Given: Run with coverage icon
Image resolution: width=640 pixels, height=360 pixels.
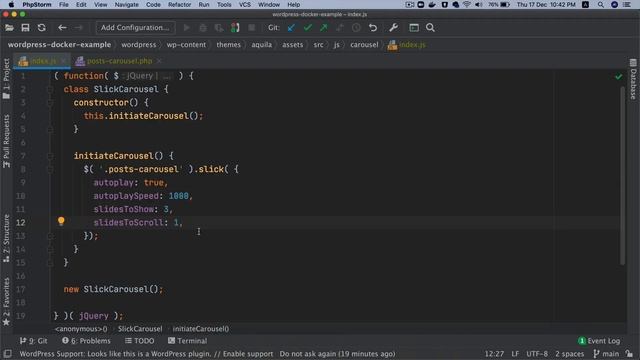Looking at the screenshot, I should (219, 28).
